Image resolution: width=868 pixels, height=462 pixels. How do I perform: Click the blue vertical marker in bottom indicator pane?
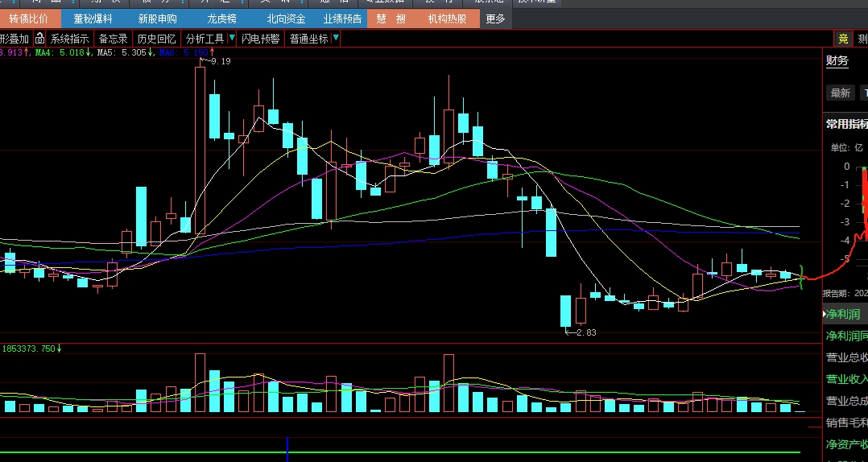(x=287, y=449)
